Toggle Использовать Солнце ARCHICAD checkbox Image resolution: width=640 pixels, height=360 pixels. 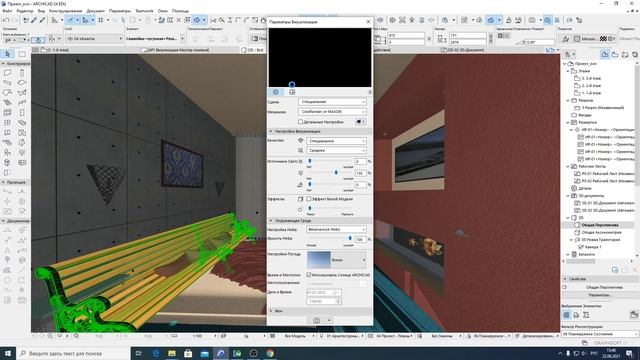point(309,275)
